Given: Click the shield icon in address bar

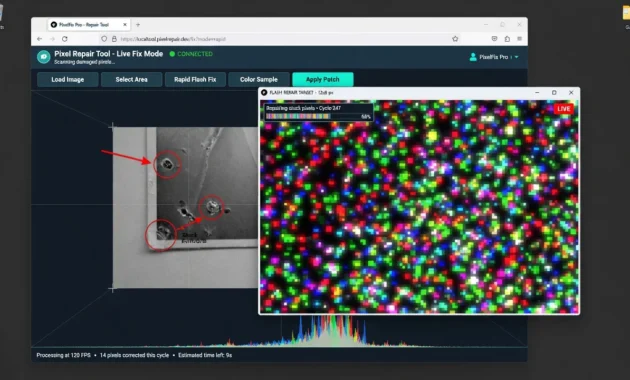Looking at the screenshot, I should coord(104,39).
